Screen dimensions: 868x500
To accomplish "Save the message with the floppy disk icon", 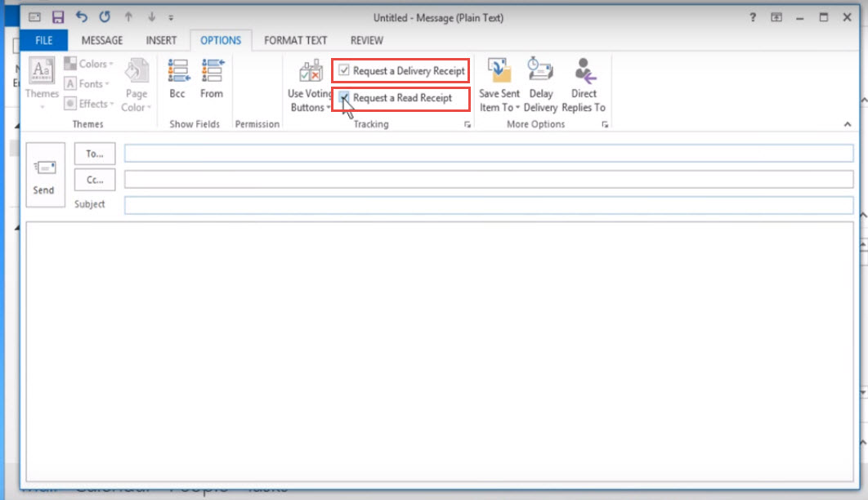I will point(57,17).
